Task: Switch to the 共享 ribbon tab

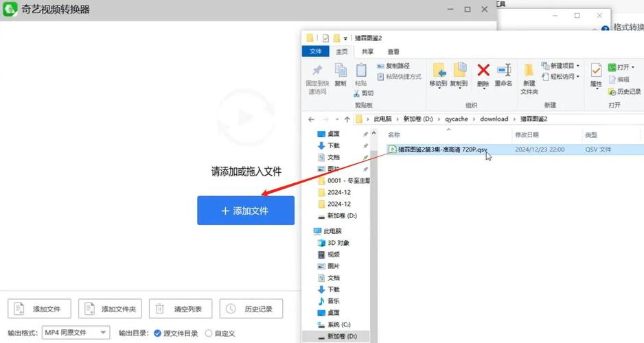Action: (x=367, y=51)
